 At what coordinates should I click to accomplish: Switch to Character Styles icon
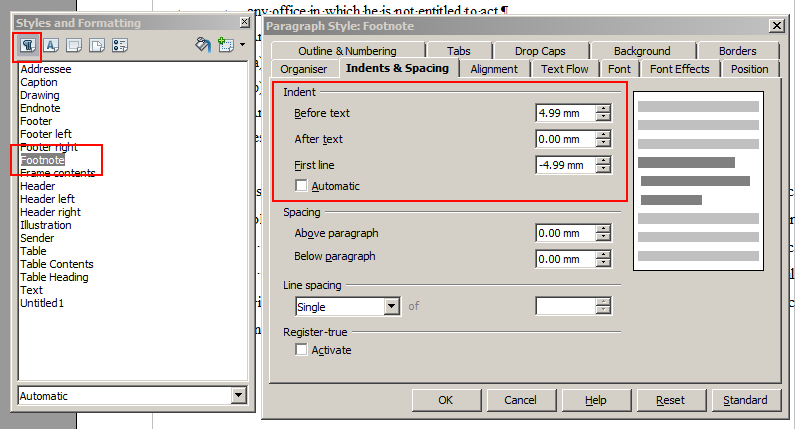(x=51, y=45)
